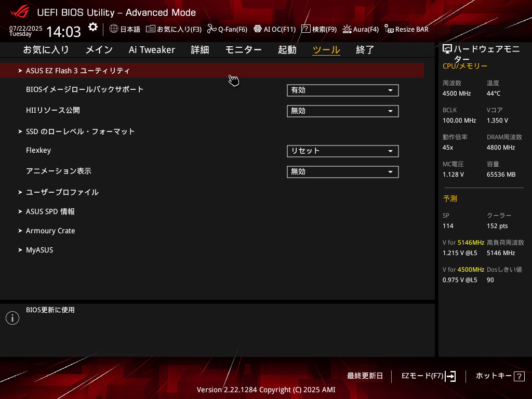Click BCLK 100.00 MHz value
The height and width of the screenshot is (399, 532).
459,121
